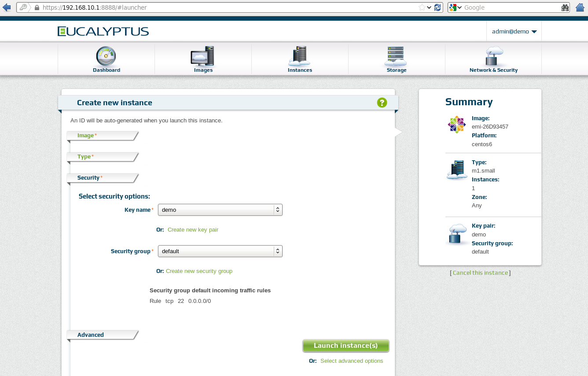This screenshot has width=588, height=376.
Task: Click the binoculars search icon
Action: click(x=565, y=7)
